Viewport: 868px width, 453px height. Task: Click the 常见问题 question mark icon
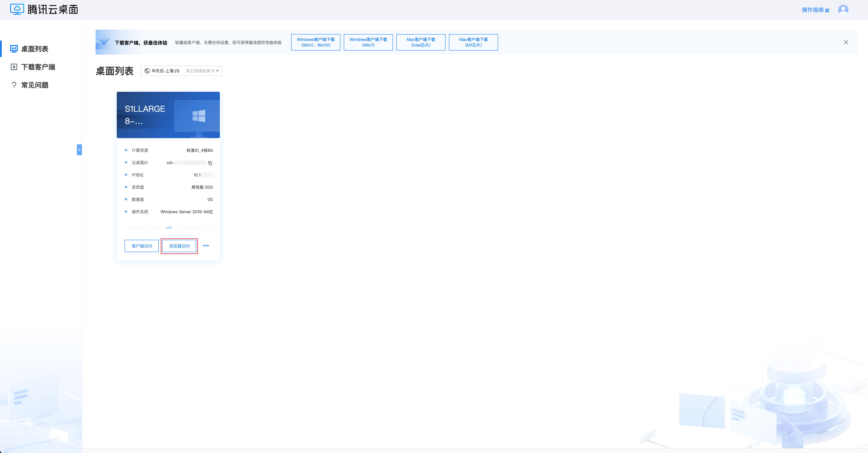coord(14,85)
